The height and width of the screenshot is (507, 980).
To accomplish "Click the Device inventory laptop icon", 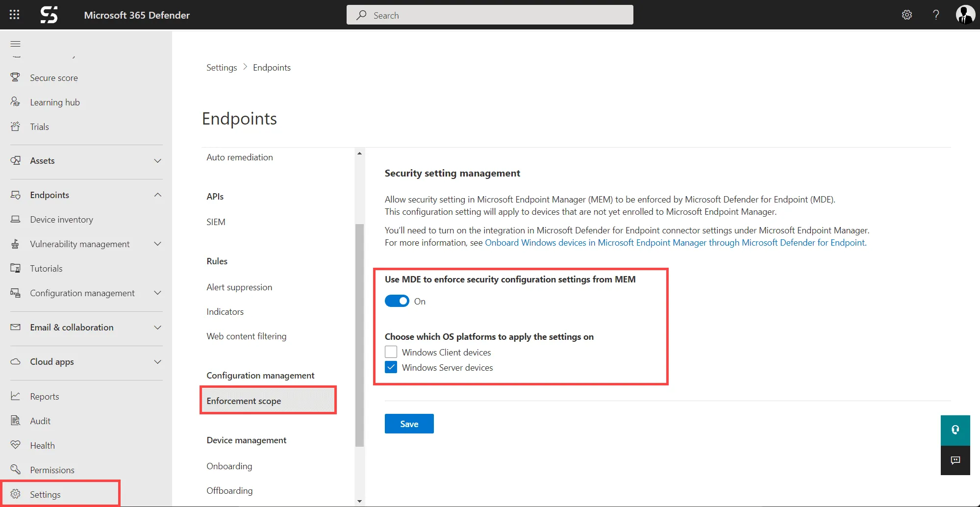I will pyautogui.click(x=16, y=219).
